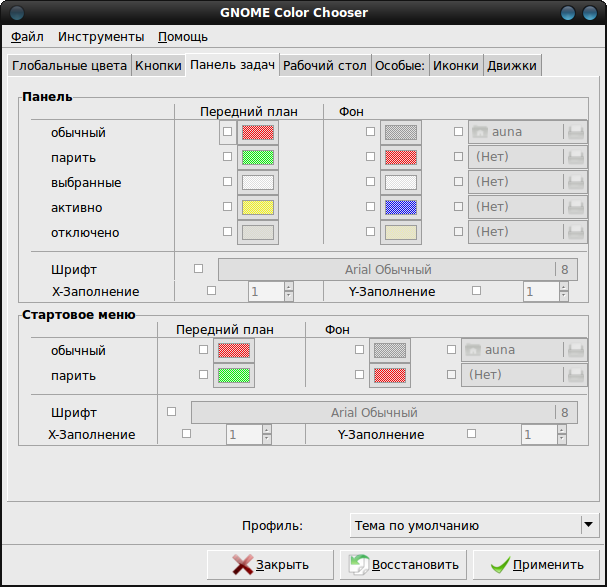Click drive icon in Стартовое меню парить file chooser
Screen dimensions: 607x587
tap(576, 375)
